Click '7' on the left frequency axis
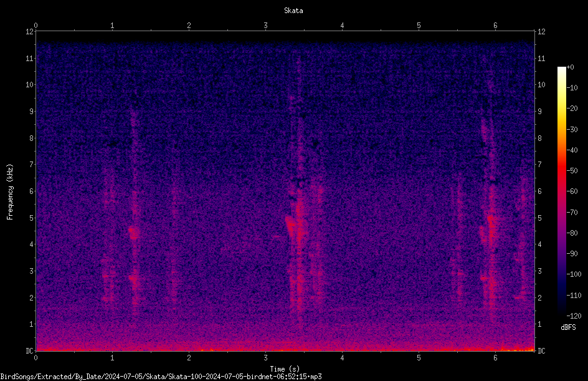This screenshot has width=588, height=381. pyautogui.click(x=32, y=165)
